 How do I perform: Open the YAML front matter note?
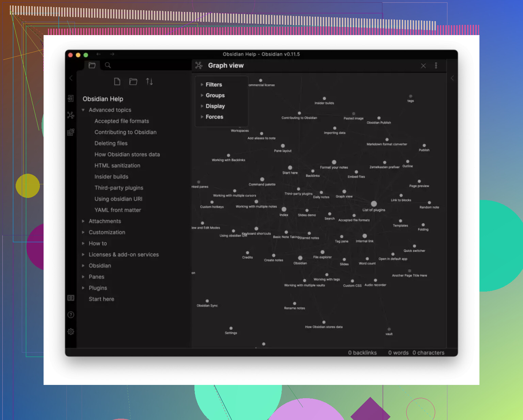pos(117,210)
